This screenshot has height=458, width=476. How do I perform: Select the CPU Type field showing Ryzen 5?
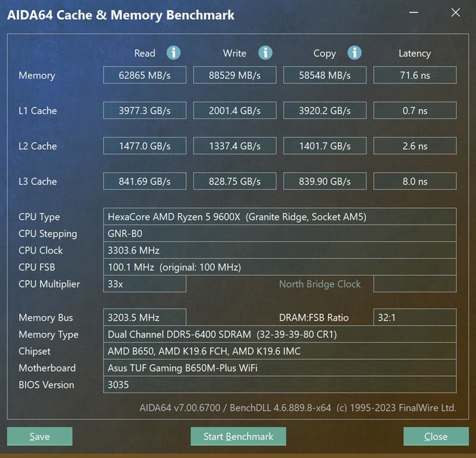(280, 217)
